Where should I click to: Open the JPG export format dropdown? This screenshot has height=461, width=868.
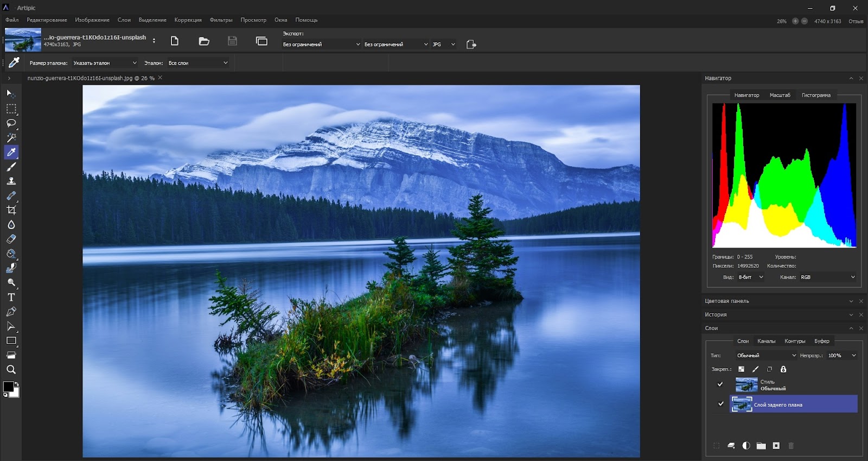pos(444,45)
